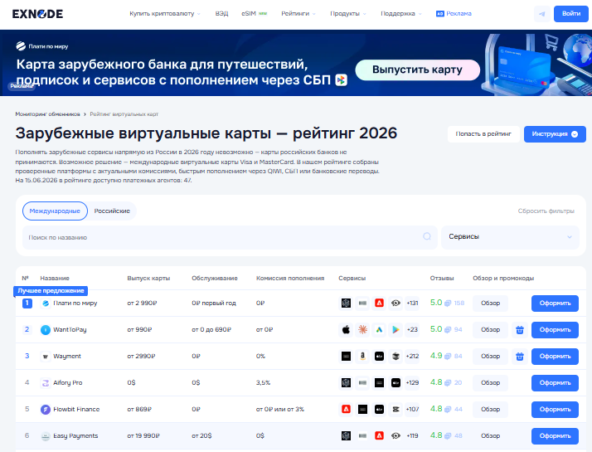Click the Aifory Pro service name
This screenshot has height=452, width=592.
(68, 383)
